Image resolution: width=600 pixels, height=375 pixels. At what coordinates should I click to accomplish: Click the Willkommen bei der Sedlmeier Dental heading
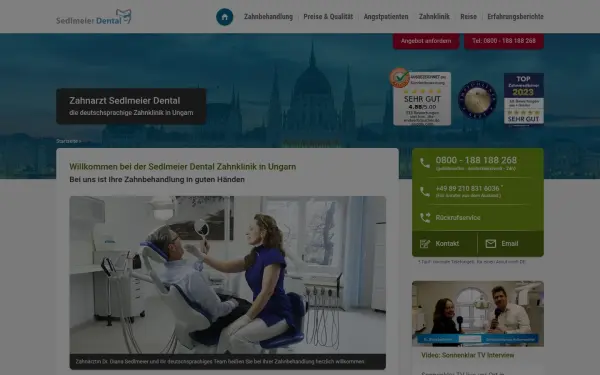pyautogui.click(x=183, y=167)
